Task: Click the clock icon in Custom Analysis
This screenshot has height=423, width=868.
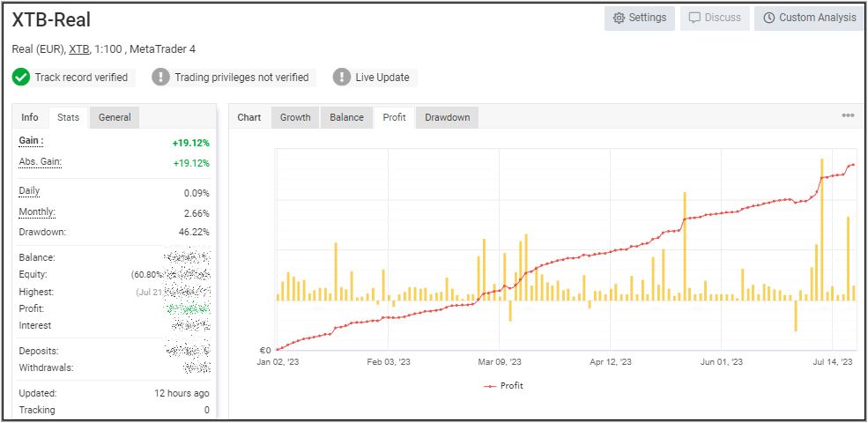Action: click(768, 18)
